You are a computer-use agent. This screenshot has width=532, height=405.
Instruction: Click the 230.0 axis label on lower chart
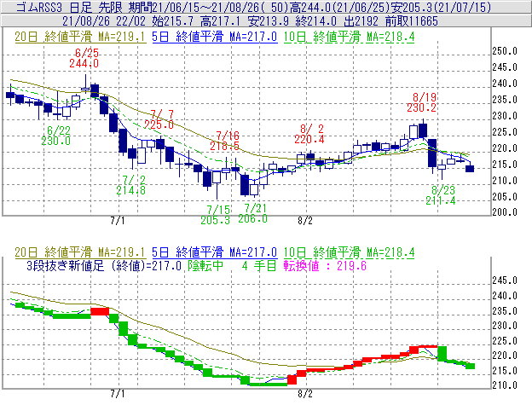[x=505, y=326]
